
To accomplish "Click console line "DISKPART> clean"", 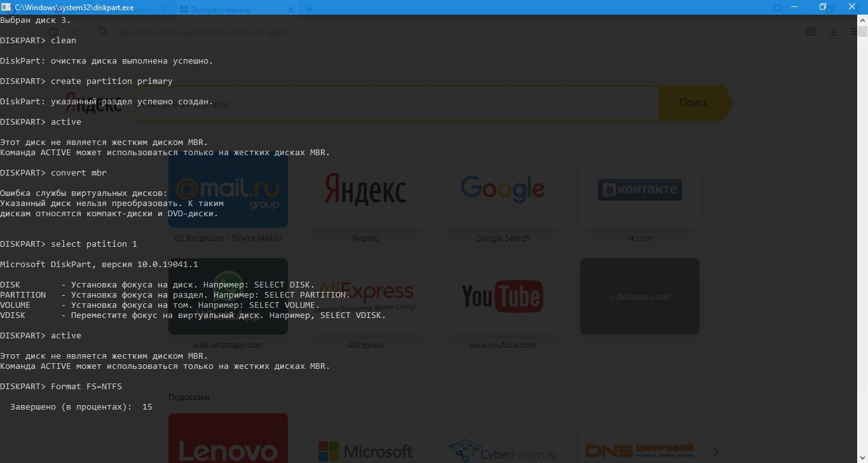I will click(x=38, y=41).
